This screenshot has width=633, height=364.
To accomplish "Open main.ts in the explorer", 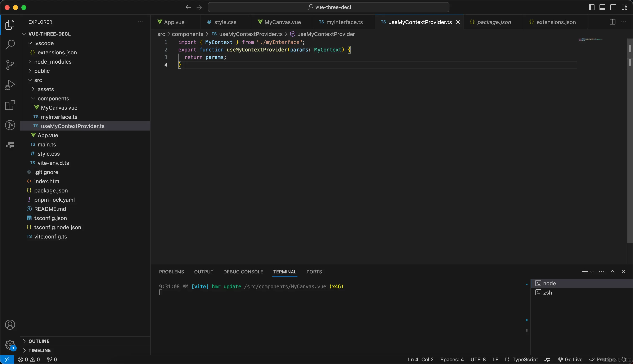I will coord(46,145).
